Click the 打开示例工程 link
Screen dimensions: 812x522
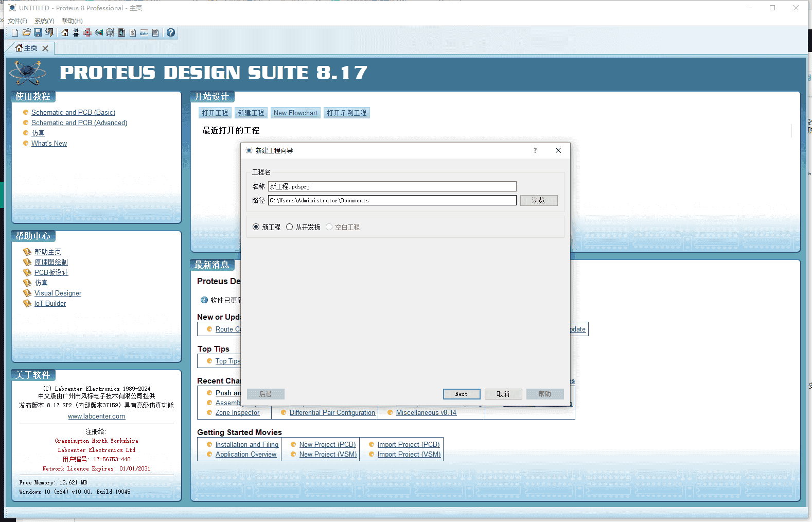(x=347, y=113)
